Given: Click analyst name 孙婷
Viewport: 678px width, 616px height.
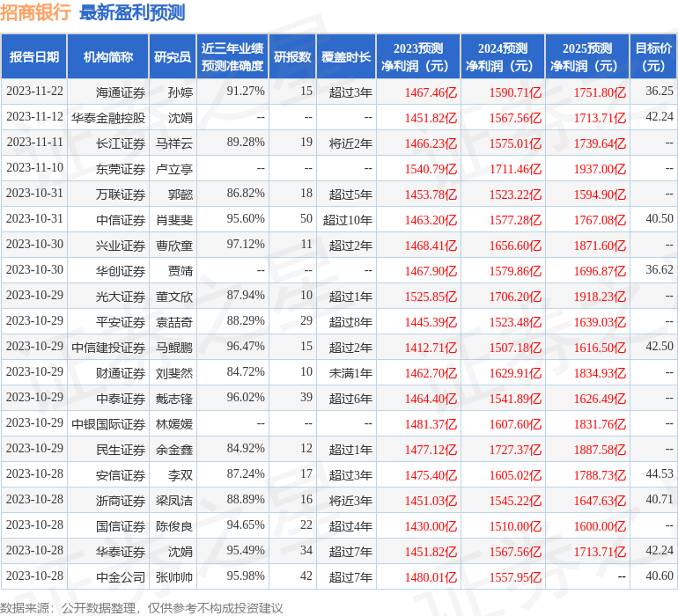Looking at the screenshot, I should coord(181,92).
